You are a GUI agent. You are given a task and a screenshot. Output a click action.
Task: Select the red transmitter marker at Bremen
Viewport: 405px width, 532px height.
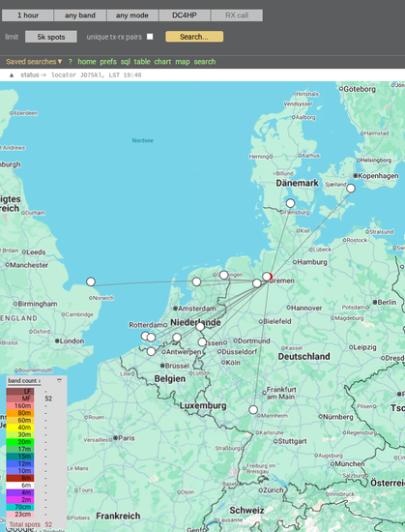coord(271,277)
